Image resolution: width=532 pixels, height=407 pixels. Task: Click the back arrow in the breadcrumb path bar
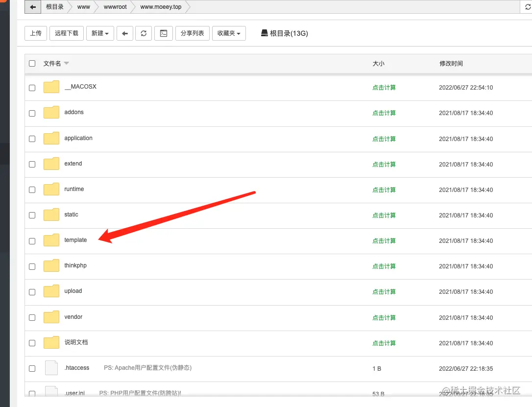[33, 7]
